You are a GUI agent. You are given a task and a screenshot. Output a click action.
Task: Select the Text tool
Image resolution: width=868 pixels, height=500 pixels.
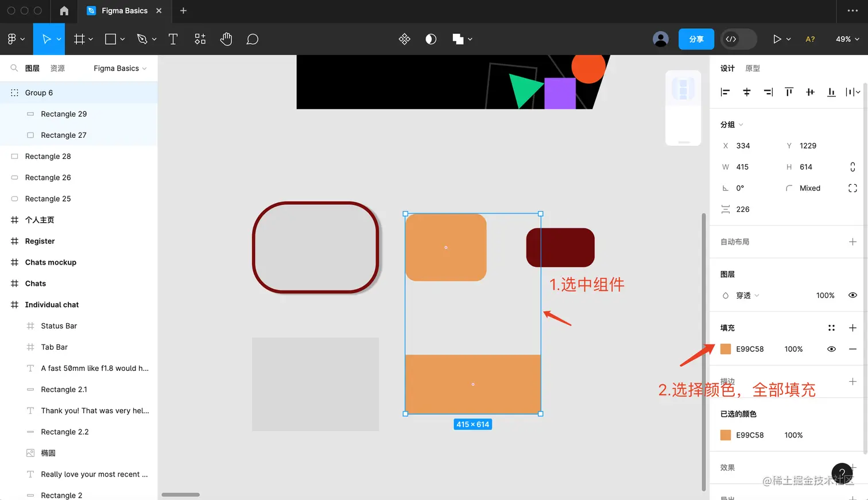coord(173,39)
